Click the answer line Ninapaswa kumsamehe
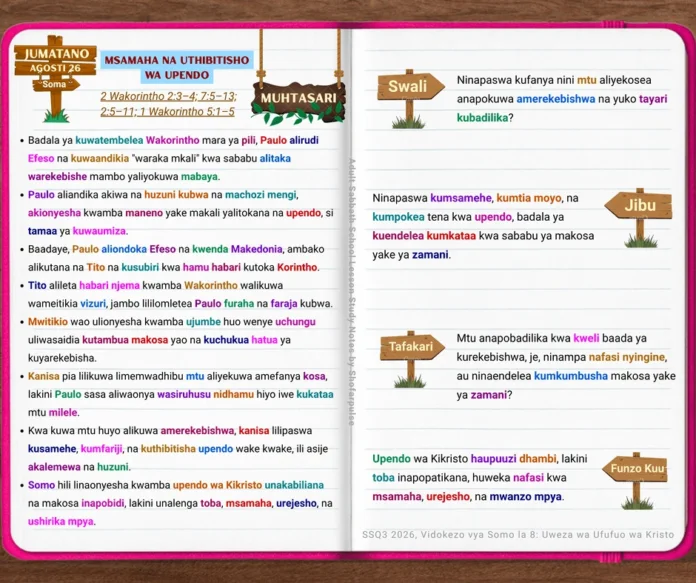The height and width of the screenshot is (583, 696). (x=475, y=198)
